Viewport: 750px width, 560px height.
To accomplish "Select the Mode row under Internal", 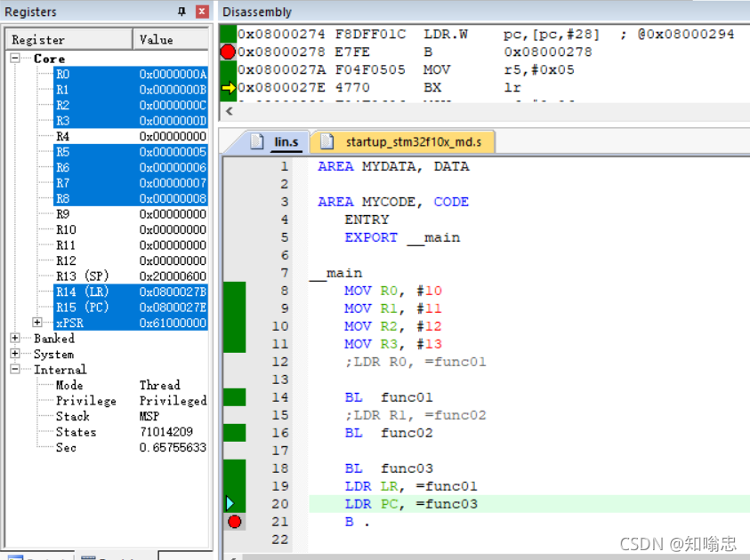I will (131, 385).
